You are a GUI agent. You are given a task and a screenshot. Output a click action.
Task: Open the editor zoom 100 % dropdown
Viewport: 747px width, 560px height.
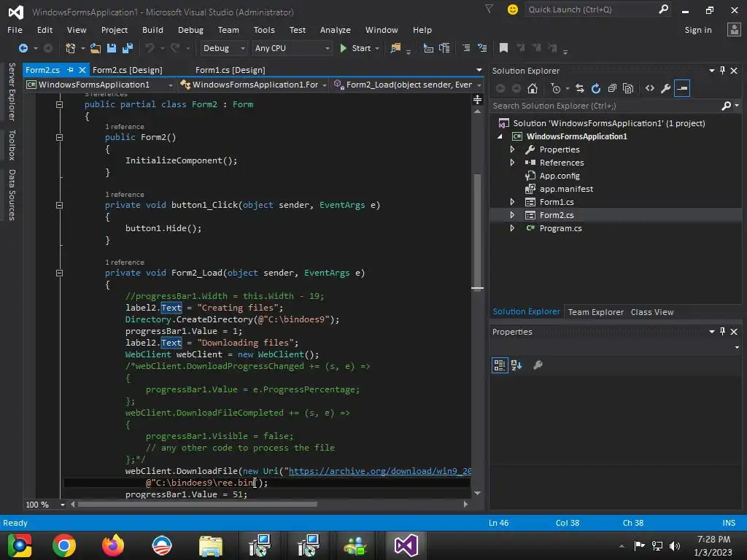[63, 505]
